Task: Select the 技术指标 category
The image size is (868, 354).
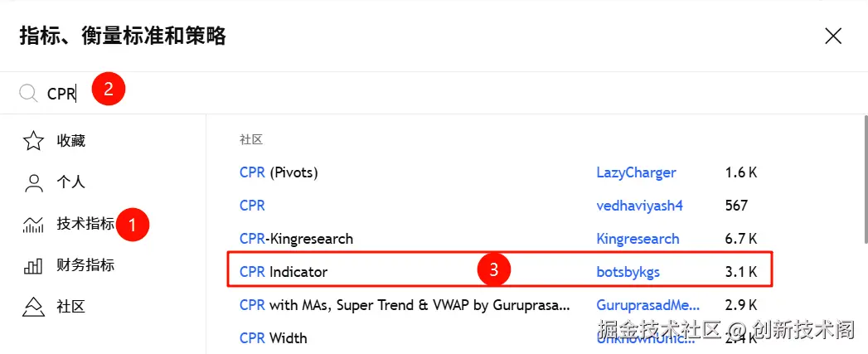Action: [85, 224]
